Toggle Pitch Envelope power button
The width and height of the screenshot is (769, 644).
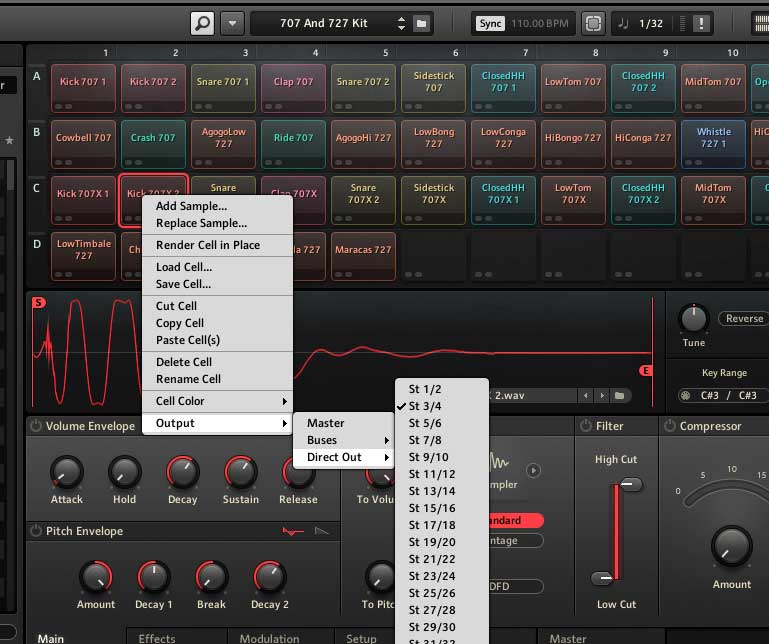tap(36, 531)
